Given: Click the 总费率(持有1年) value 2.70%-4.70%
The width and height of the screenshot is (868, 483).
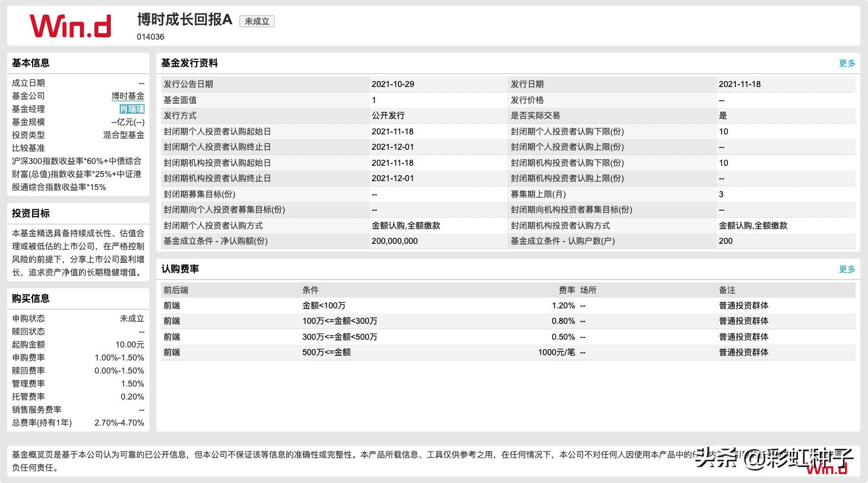Looking at the screenshot, I should click(120, 422).
